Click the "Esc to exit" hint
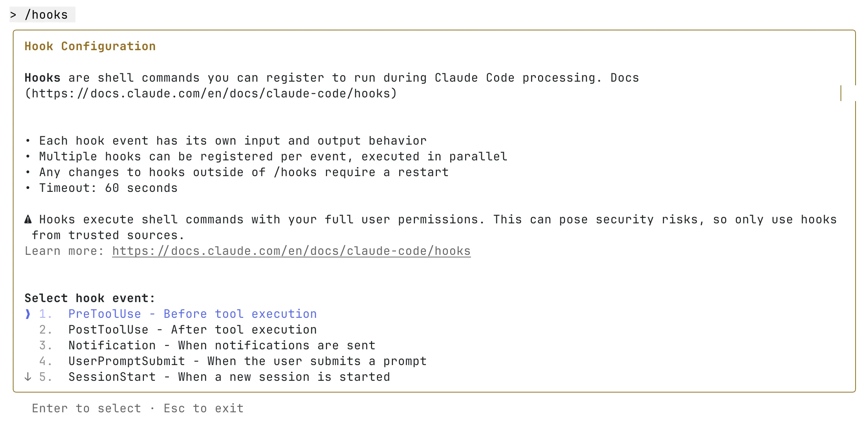Screen dimensions: 868x435 tap(204, 409)
